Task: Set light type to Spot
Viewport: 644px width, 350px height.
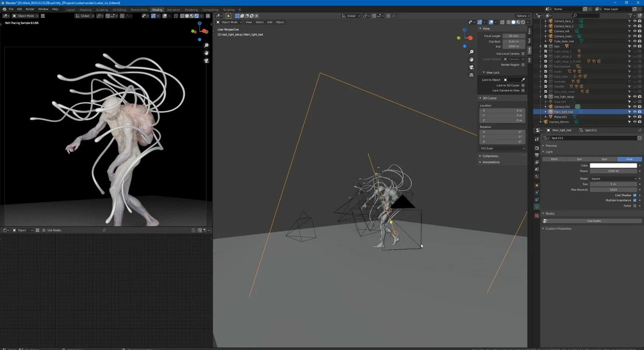Action: click(604, 159)
